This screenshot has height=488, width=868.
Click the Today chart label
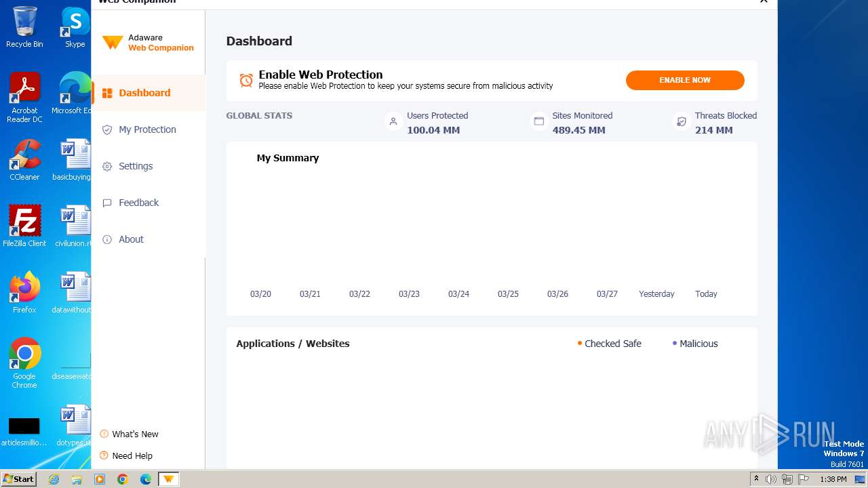[x=706, y=294]
